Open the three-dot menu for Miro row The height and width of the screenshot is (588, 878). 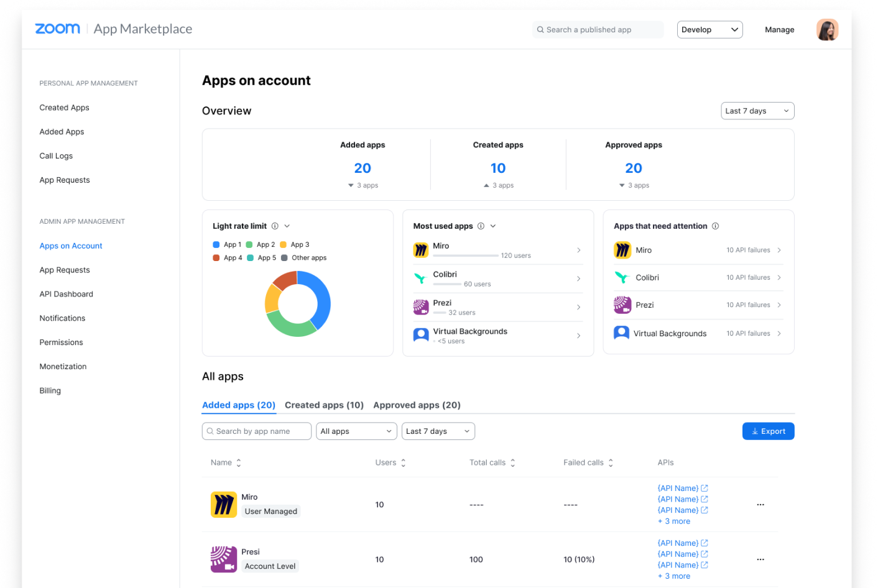pyautogui.click(x=760, y=505)
